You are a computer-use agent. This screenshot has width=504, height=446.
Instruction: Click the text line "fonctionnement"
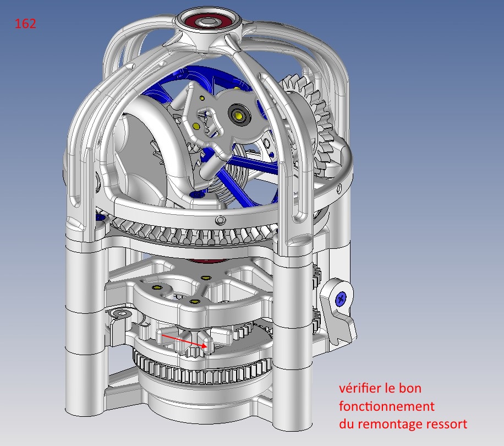(x=387, y=406)
